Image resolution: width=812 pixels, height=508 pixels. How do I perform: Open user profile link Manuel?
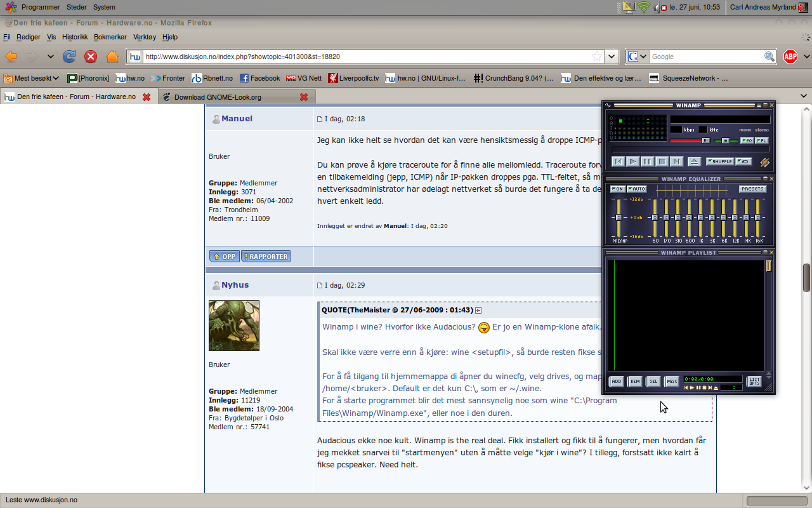click(237, 119)
